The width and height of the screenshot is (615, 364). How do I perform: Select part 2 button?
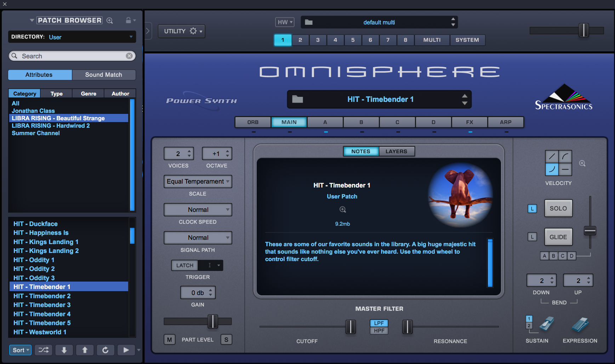pos(300,40)
